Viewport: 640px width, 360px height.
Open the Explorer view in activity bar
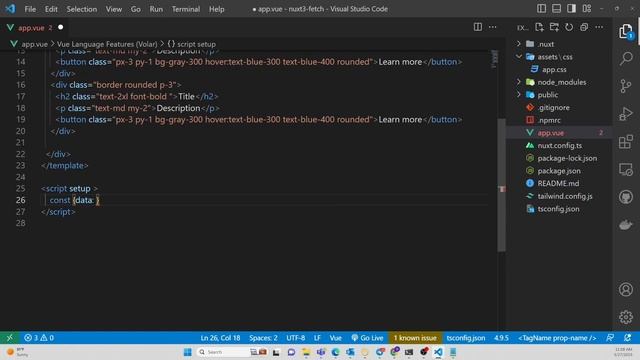[x=625, y=31]
